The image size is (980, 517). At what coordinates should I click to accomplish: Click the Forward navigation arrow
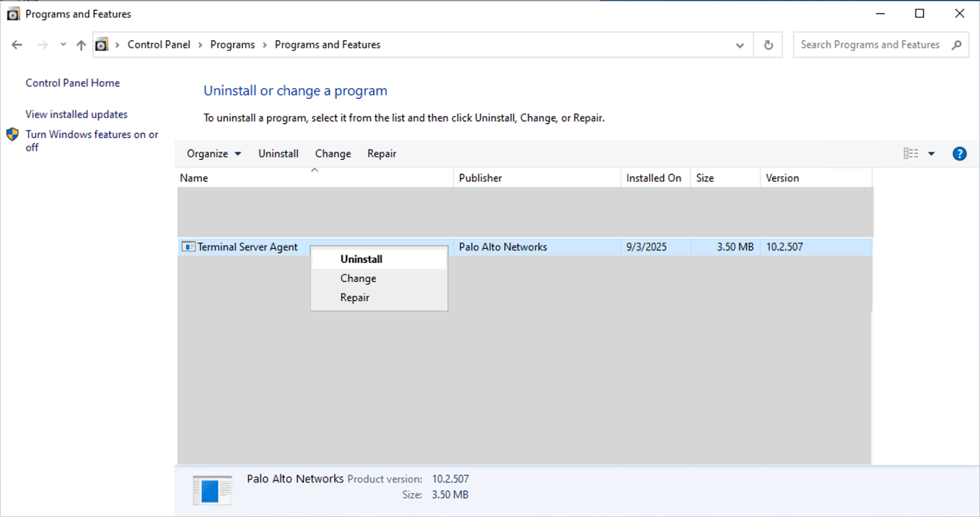pos(42,45)
